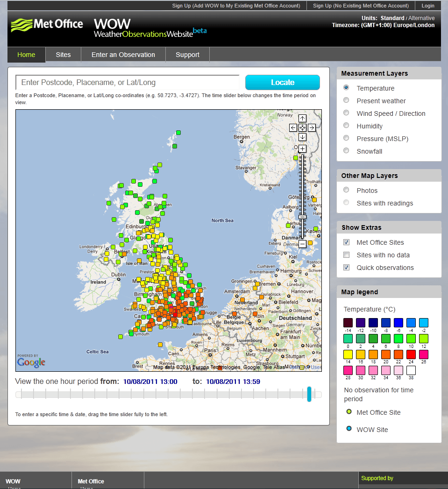
Task: Uncheck the Met Office Sites checkbox
Action: point(346,242)
